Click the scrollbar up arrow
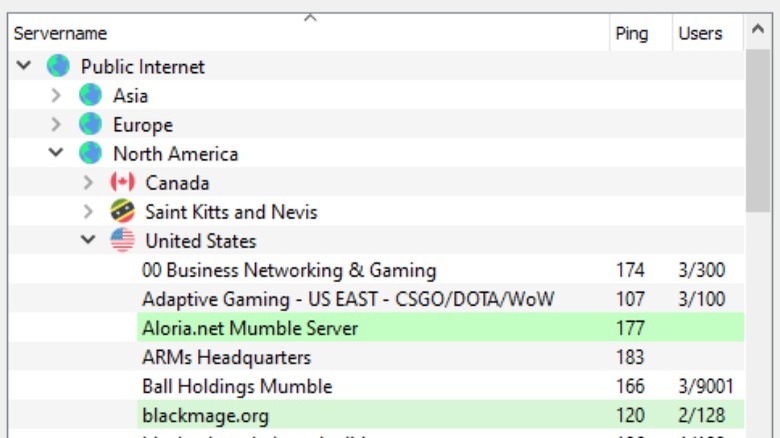This screenshot has width=780, height=438. tap(758, 29)
